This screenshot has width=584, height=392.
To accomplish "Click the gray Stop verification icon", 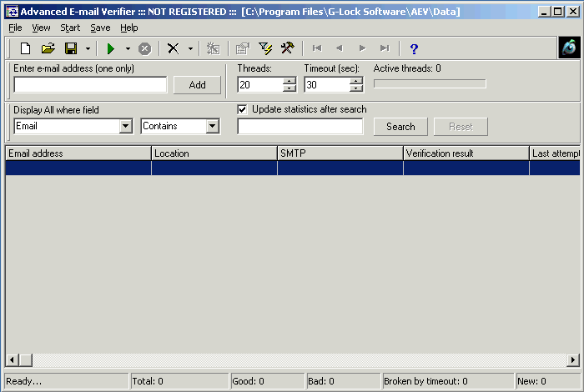I will [145, 48].
